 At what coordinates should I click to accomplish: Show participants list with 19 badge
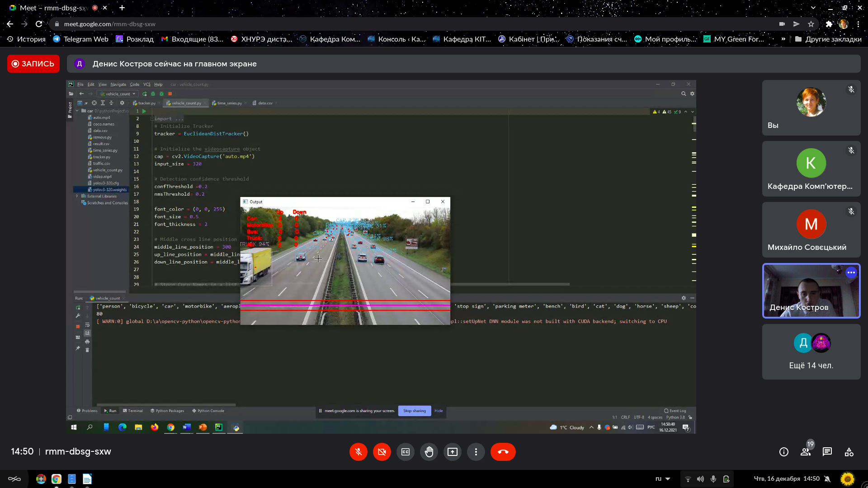(x=806, y=452)
